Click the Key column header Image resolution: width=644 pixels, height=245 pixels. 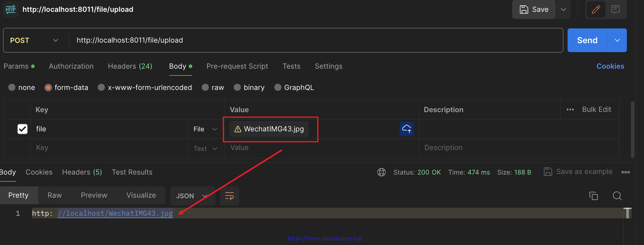click(42, 110)
